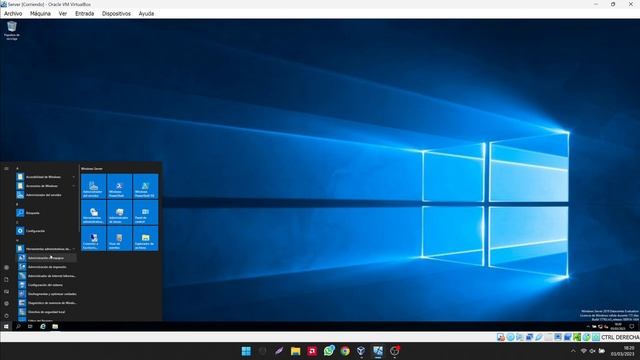The image size is (640, 360).
Task: Open Desfragmentar y optimizar unidades
Action: pos(46,294)
